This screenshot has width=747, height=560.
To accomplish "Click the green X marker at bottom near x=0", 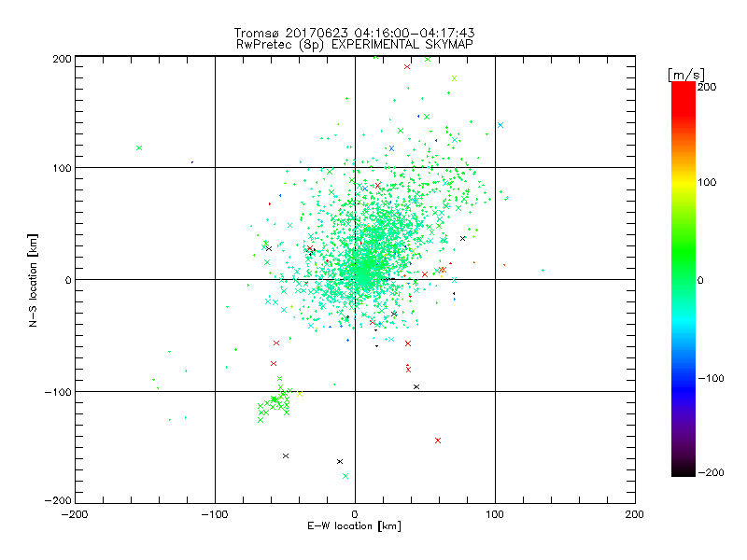I will point(345,476).
